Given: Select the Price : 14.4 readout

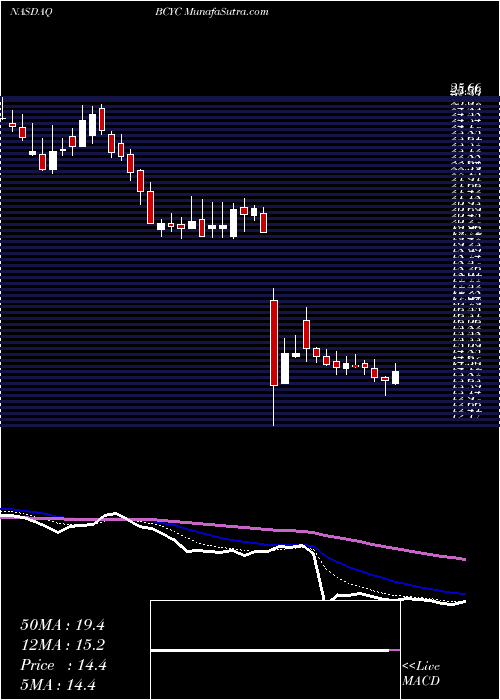Looking at the screenshot, I should click(x=63, y=665).
